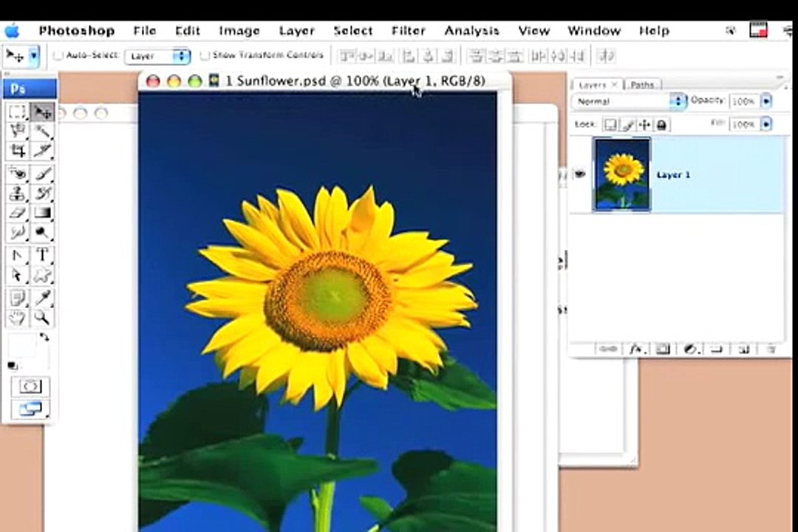Select the Crop tool

pyautogui.click(x=17, y=151)
